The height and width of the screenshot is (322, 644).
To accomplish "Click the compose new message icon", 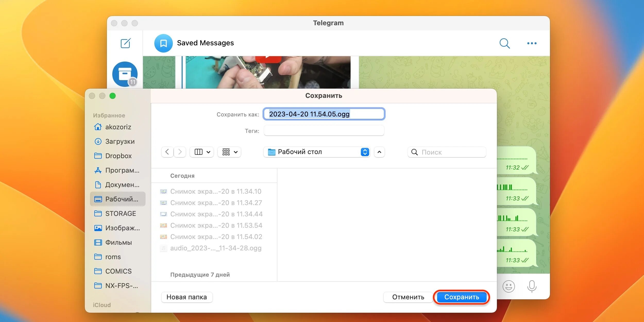I will pyautogui.click(x=125, y=43).
